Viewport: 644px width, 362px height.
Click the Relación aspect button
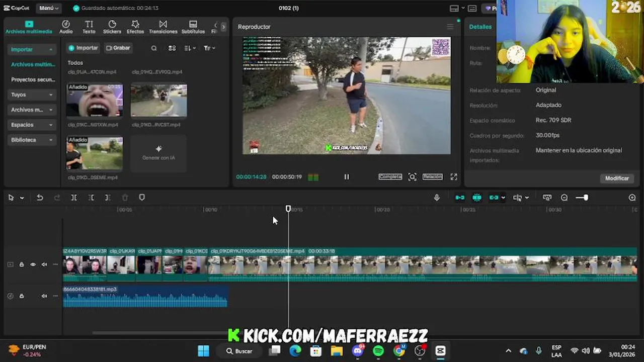tap(433, 176)
